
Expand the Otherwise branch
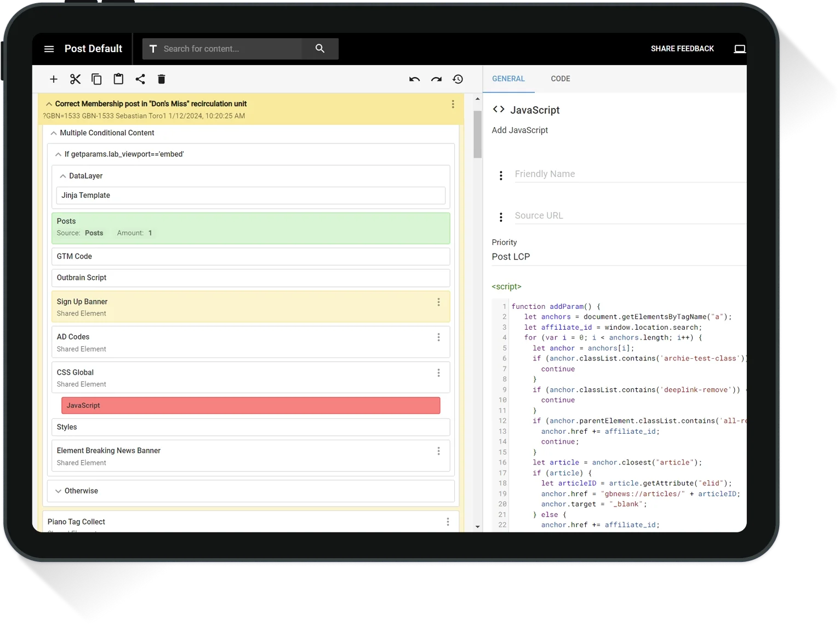[x=58, y=491]
